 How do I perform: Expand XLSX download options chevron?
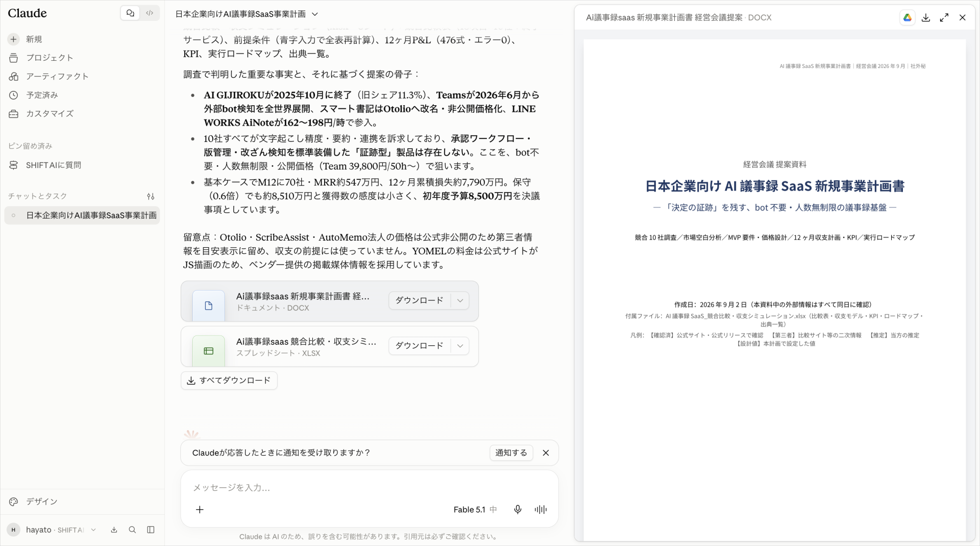[460, 346]
